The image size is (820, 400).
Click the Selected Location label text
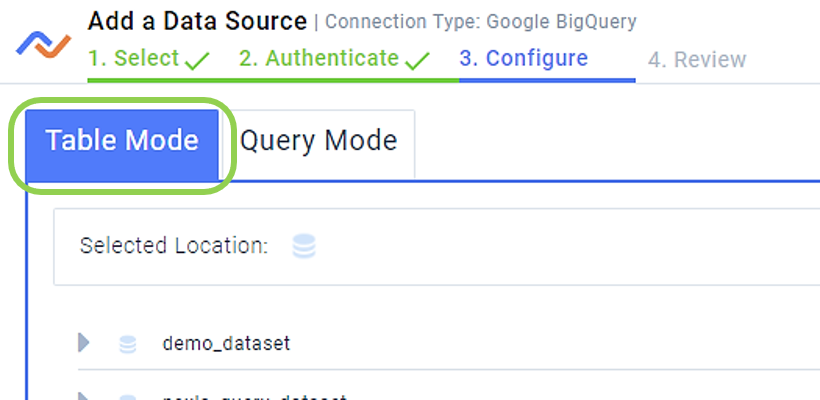pyautogui.click(x=174, y=245)
